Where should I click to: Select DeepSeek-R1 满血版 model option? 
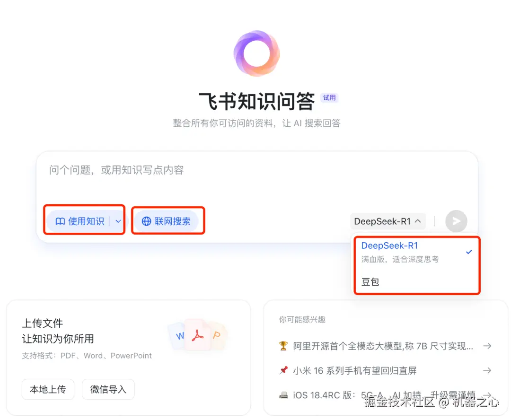tap(417, 252)
